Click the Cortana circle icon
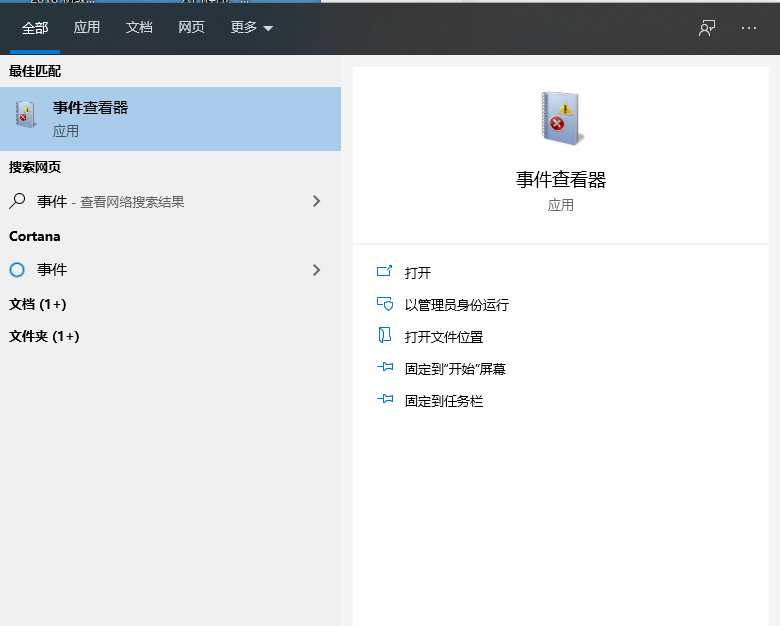 [17, 270]
